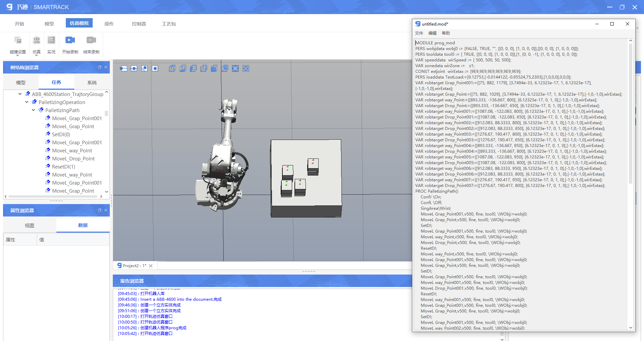Screen dimensions: 644x341
Task: Click the icon next to MoveL_Drop_Point
Action: point(48,158)
